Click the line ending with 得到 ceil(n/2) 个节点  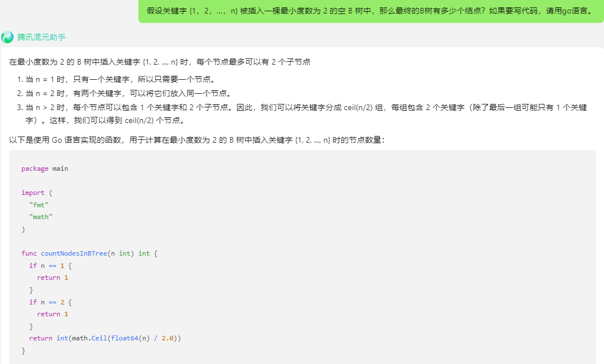coord(106,120)
